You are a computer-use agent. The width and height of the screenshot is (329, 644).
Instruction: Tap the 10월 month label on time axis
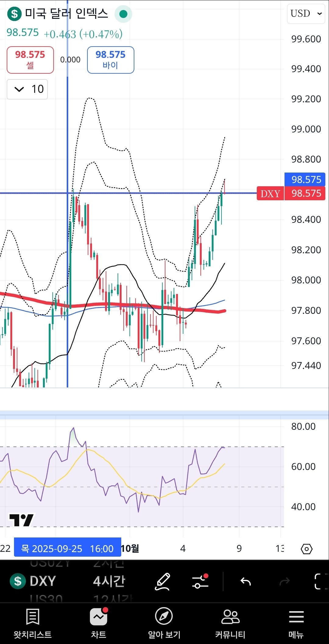click(130, 548)
